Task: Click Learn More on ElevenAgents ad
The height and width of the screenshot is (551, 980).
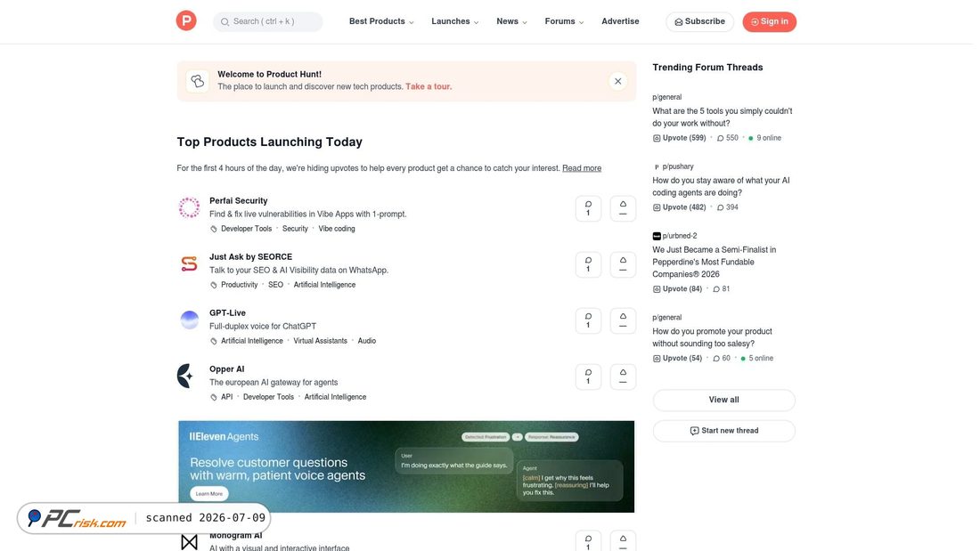Action: coord(208,493)
